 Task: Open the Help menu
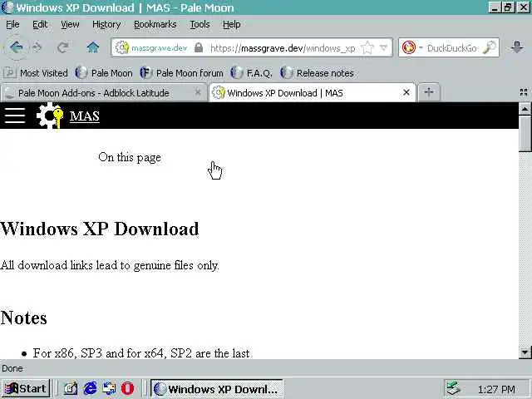tap(231, 24)
